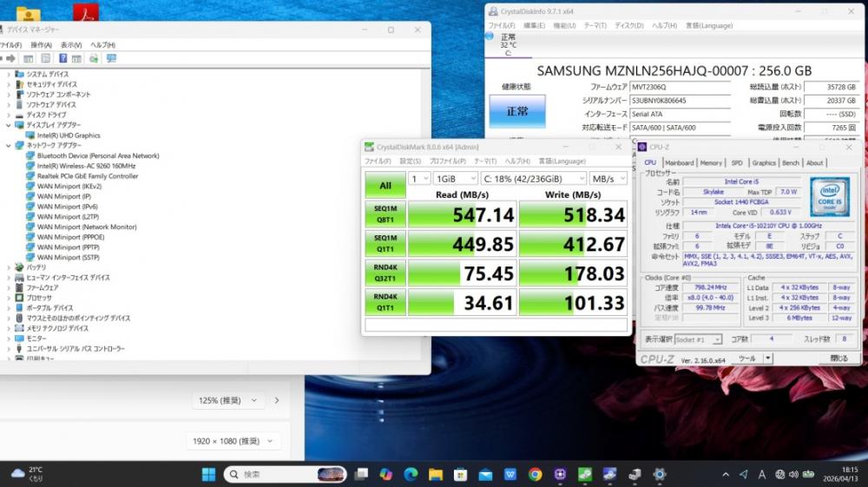Open the 設定(S) menu in CrystalDiskMark
The height and width of the screenshot is (487, 868).
[x=410, y=161]
